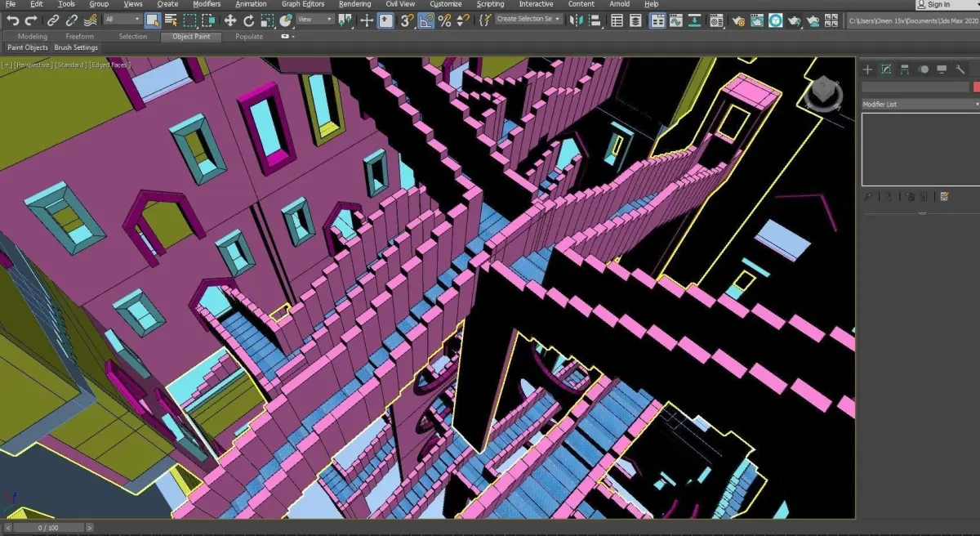Click Use Pivot Point Center icon
This screenshot has height=536, width=980.
(x=345, y=20)
